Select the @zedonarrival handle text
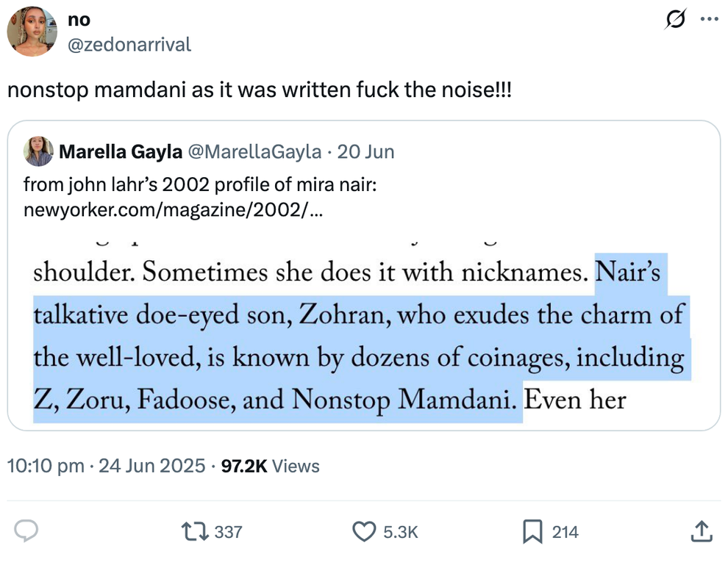This screenshot has height=565, width=728. (x=129, y=45)
